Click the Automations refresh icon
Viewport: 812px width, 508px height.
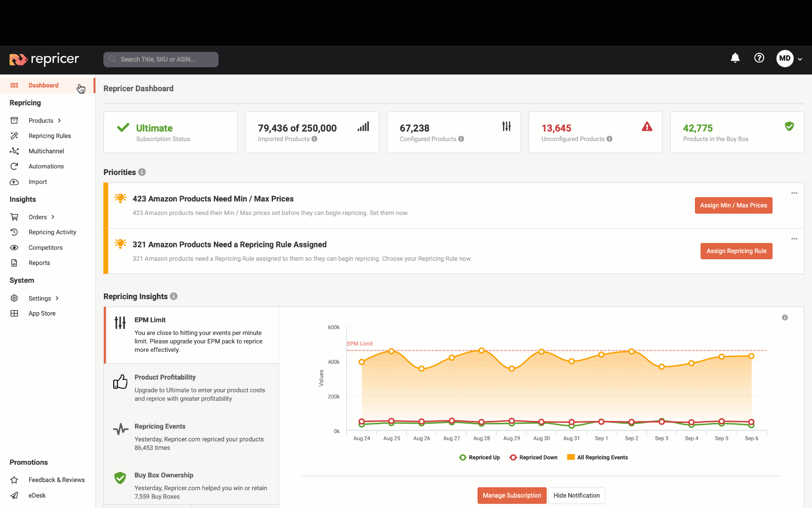pos(14,167)
